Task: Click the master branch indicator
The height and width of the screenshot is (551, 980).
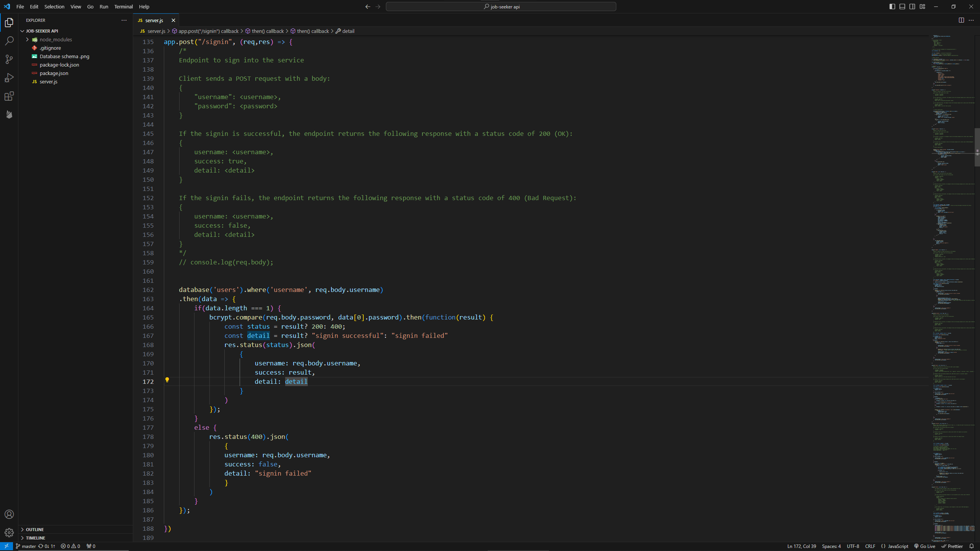Action: [26, 546]
